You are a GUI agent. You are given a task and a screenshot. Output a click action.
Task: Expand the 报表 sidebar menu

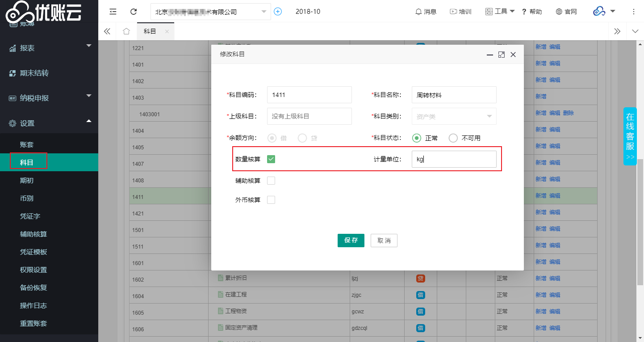click(49, 48)
